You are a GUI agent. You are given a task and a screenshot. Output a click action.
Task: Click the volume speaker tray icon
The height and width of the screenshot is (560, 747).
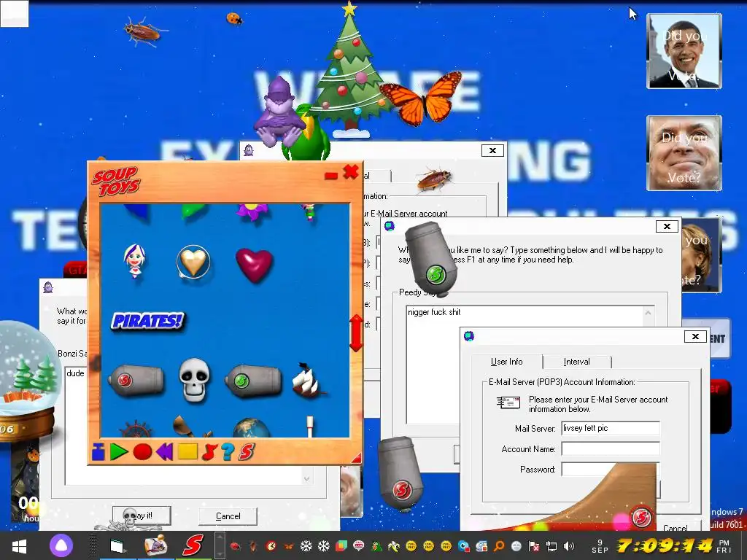tap(568, 546)
